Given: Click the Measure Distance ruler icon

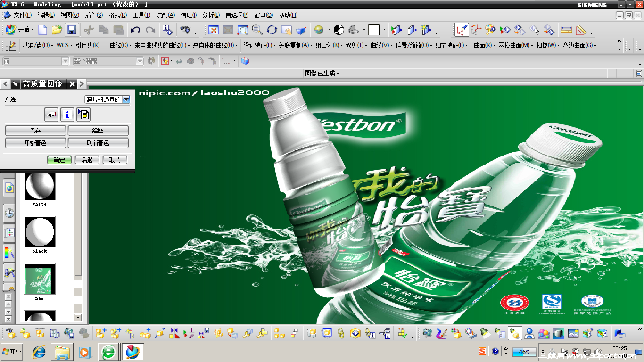Looking at the screenshot, I should [567, 30].
